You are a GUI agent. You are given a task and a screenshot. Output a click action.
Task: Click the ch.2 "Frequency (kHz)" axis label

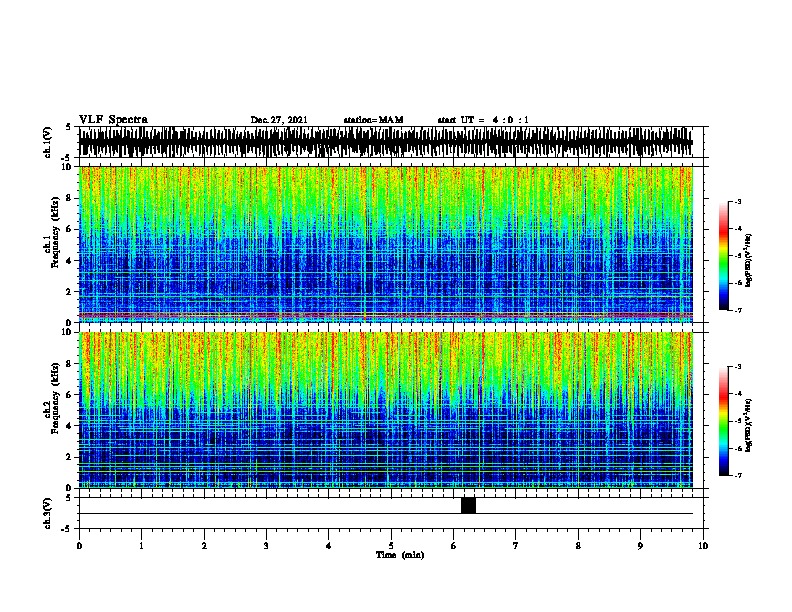[56, 398]
